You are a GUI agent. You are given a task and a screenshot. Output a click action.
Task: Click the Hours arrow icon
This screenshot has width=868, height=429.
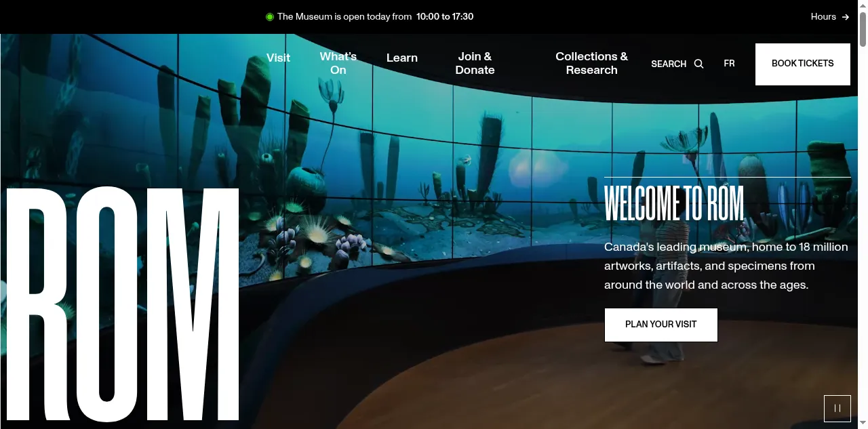click(x=845, y=17)
